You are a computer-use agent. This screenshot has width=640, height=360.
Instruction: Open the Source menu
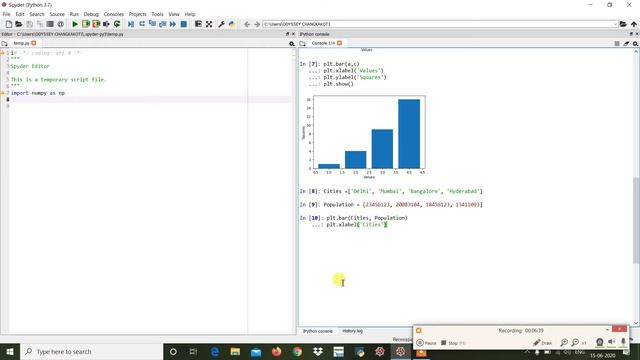click(57, 14)
